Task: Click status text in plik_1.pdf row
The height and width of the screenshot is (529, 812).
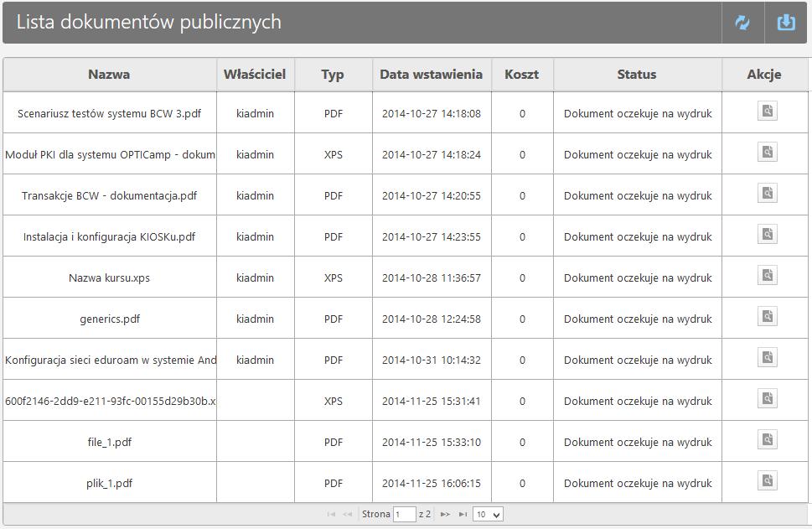Action: 638,483
